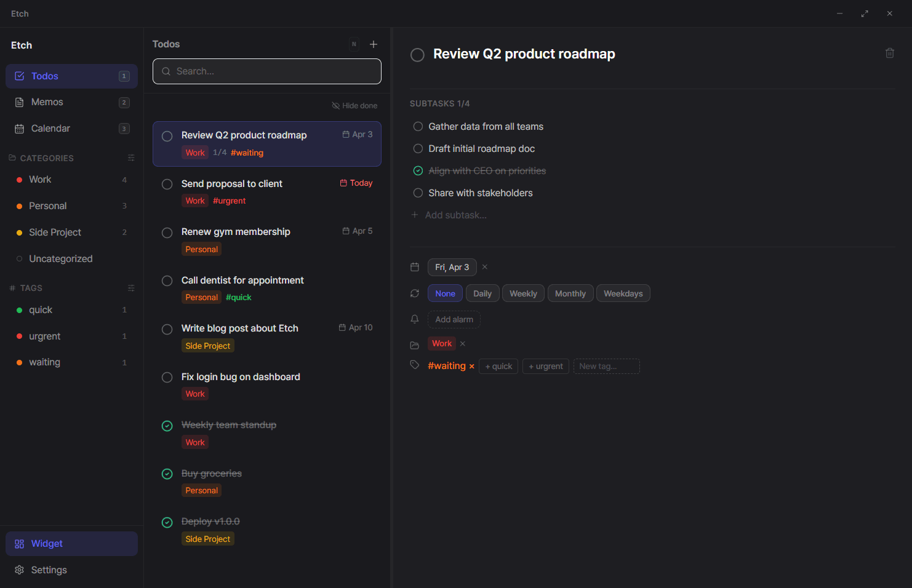Open the Fri, Apr 3 date picker
The width and height of the screenshot is (912, 588).
pyautogui.click(x=452, y=267)
